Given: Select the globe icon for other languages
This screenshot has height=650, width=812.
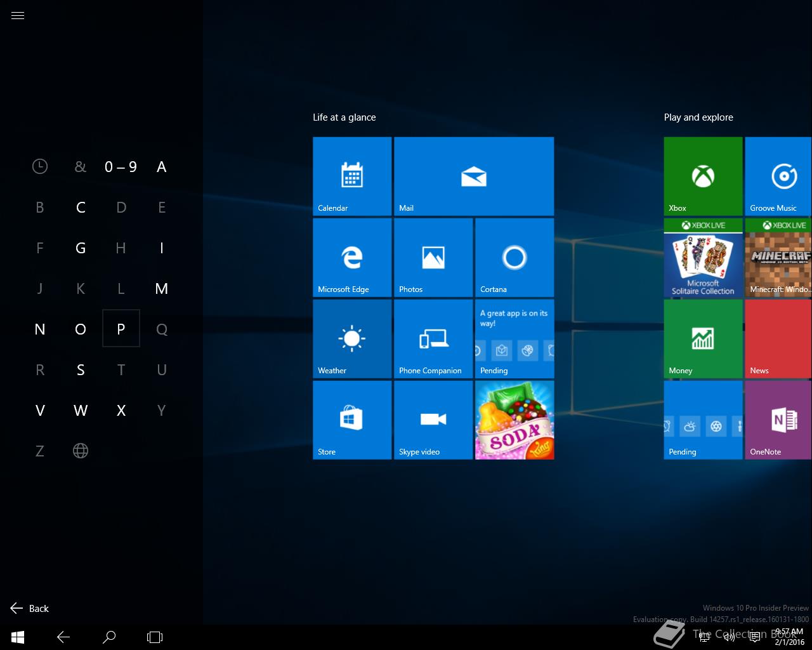Looking at the screenshot, I should [x=81, y=451].
